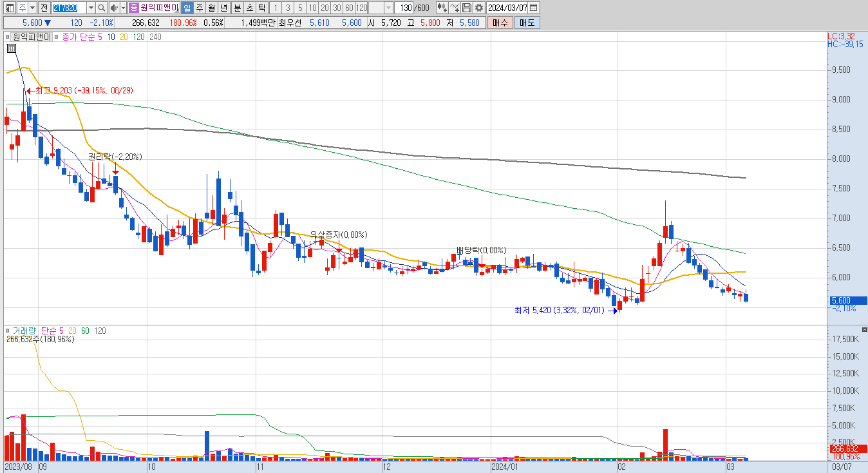Select the 3 interval button
This screenshot has height=473, width=868.
tap(288, 8)
